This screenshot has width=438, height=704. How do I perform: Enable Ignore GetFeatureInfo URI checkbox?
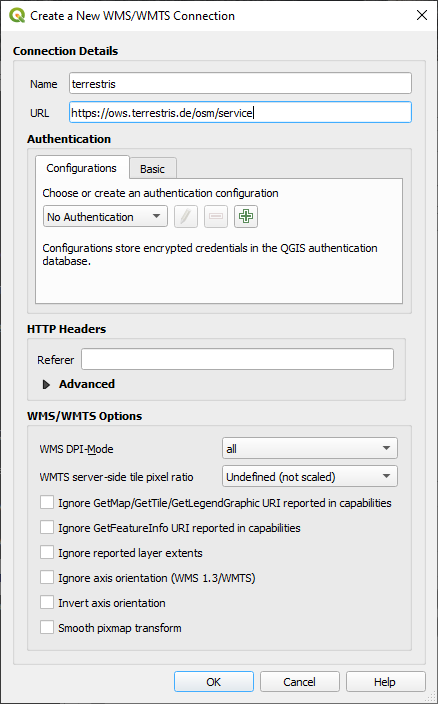pos(47,528)
